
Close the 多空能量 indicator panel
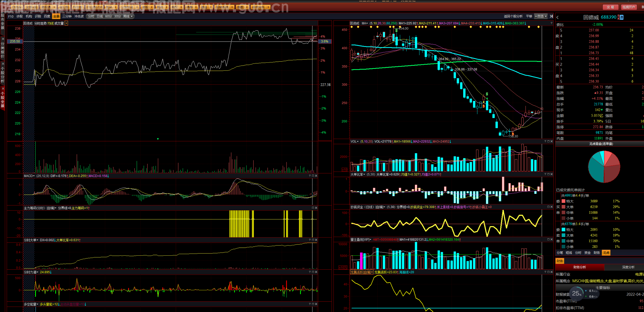pos(316,304)
